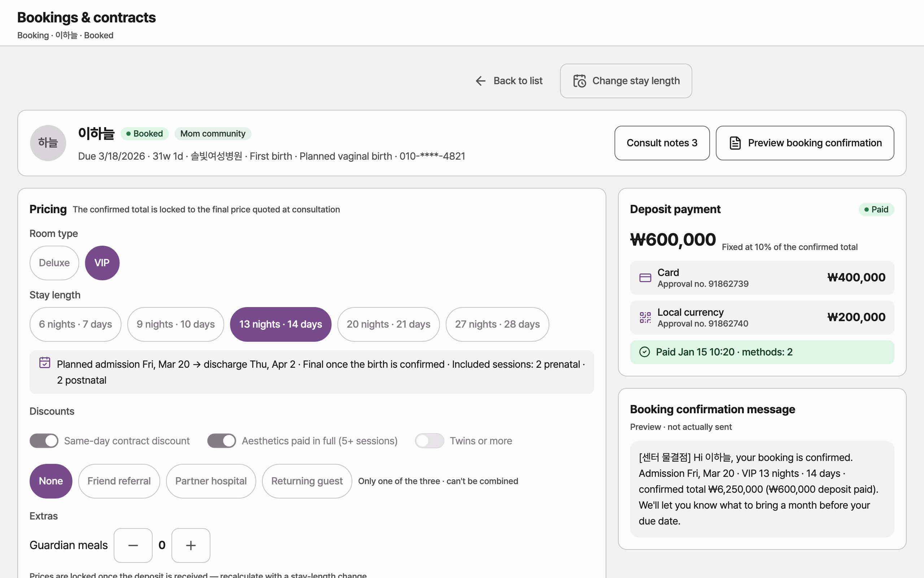The image size is (924, 578).
Task: Select Friend referral discount
Action: point(119,481)
